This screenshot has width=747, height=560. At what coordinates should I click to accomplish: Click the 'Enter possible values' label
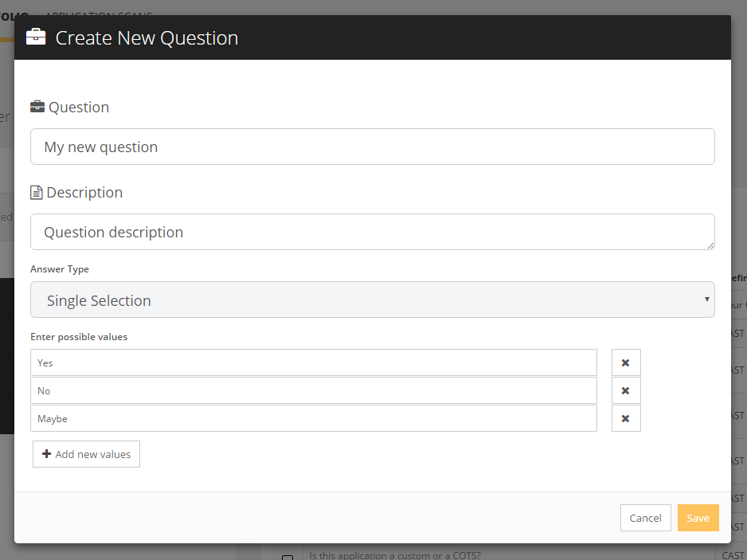click(x=79, y=337)
